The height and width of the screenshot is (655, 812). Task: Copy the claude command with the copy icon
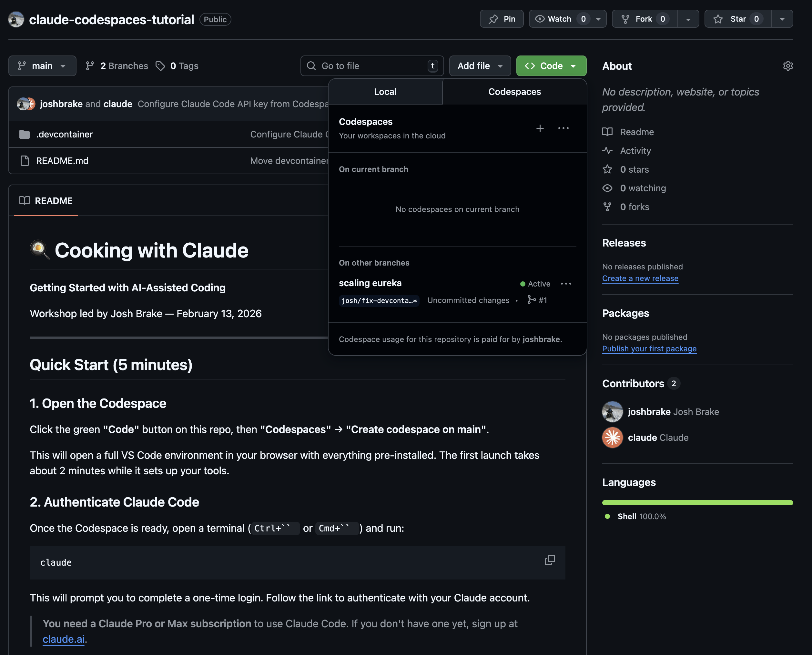point(550,560)
